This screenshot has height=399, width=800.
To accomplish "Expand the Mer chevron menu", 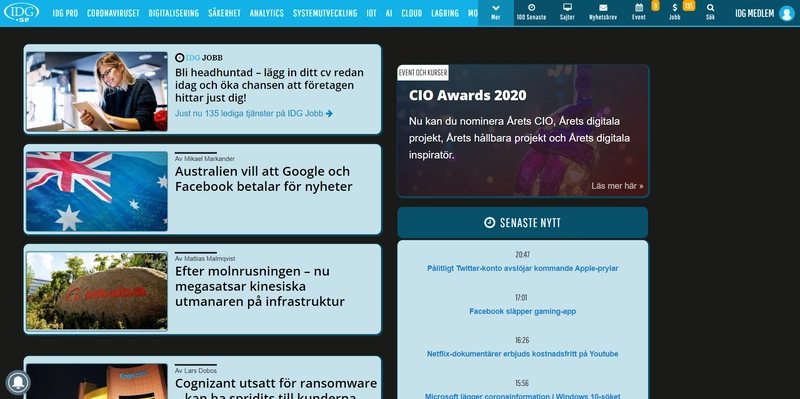I will [x=495, y=12].
